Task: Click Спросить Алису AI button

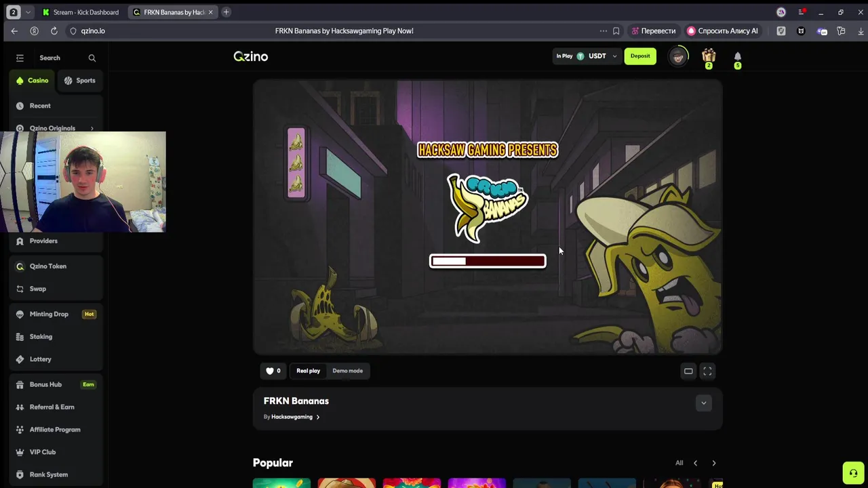Action: tap(722, 30)
